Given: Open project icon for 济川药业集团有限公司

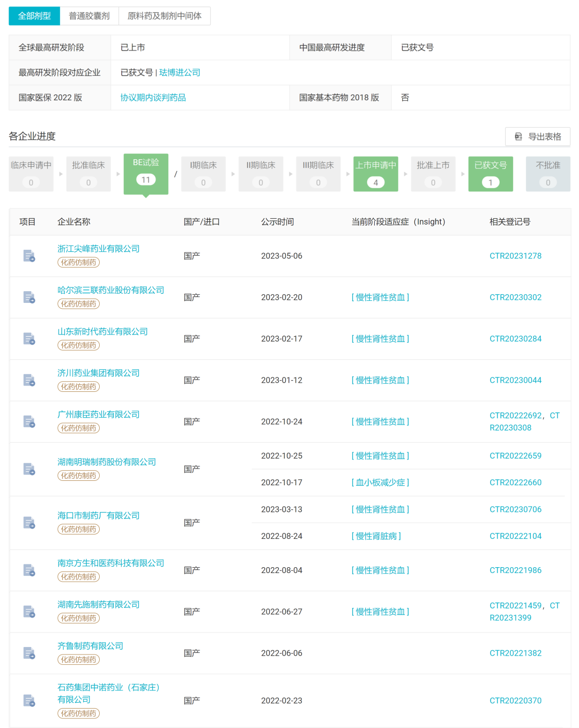Looking at the screenshot, I should [x=29, y=380].
